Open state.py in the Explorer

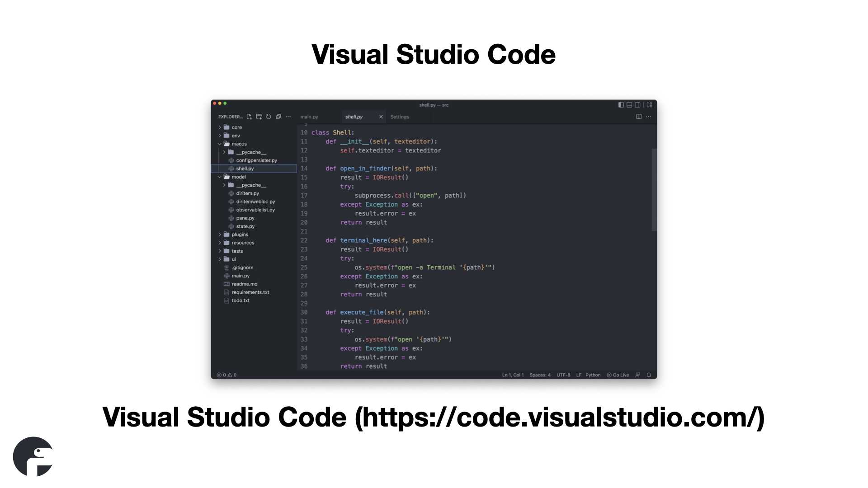pos(254,226)
